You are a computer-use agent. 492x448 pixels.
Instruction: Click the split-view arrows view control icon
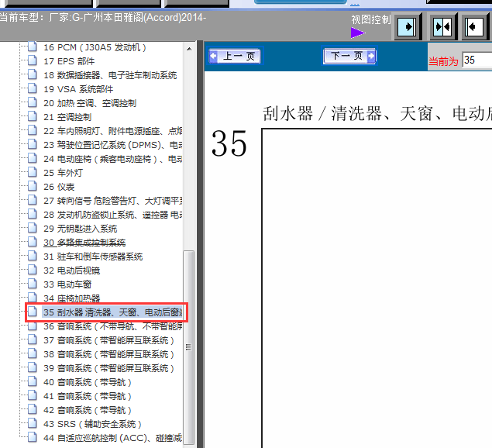click(x=442, y=26)
